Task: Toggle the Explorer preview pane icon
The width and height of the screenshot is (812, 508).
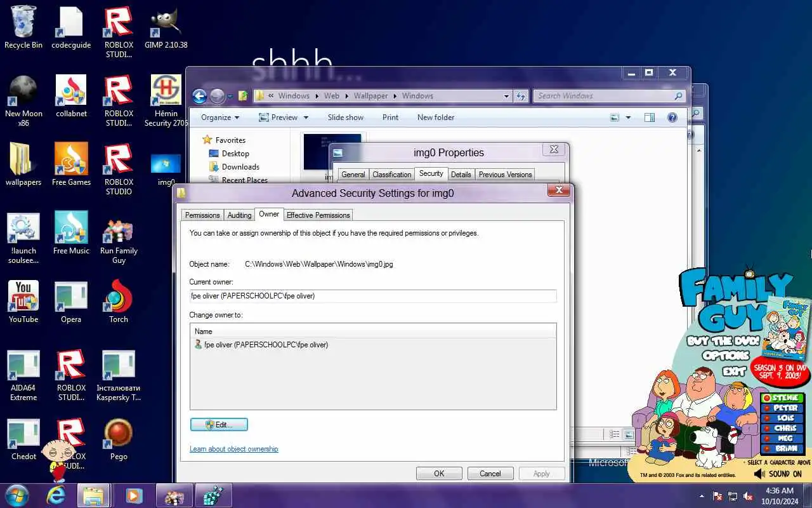Action: pos(649,117)
